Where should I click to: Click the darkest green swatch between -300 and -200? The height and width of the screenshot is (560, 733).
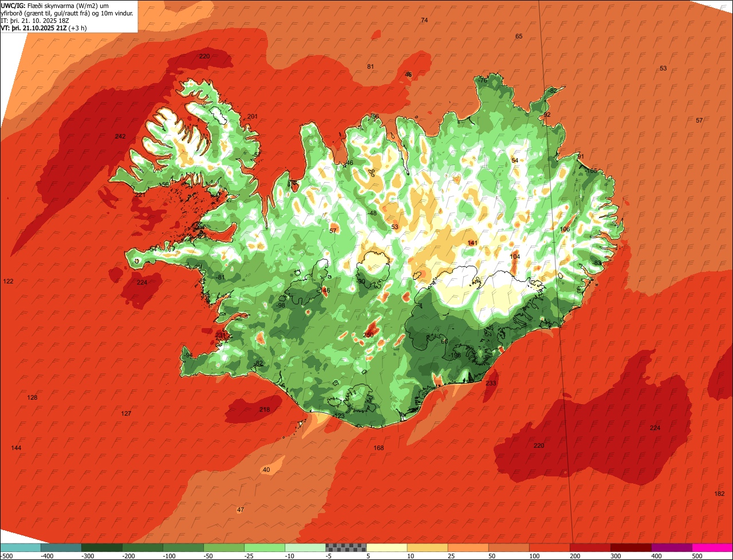pos(102,547)
